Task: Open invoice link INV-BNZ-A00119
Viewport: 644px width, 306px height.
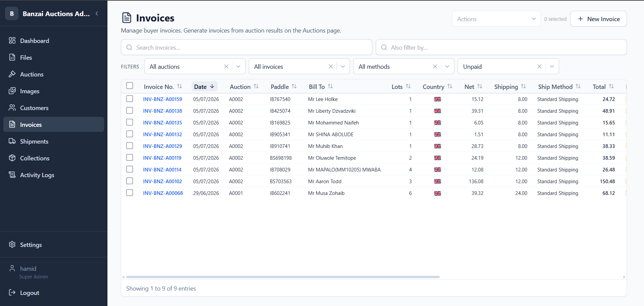Action: click(x=162, y=158)
